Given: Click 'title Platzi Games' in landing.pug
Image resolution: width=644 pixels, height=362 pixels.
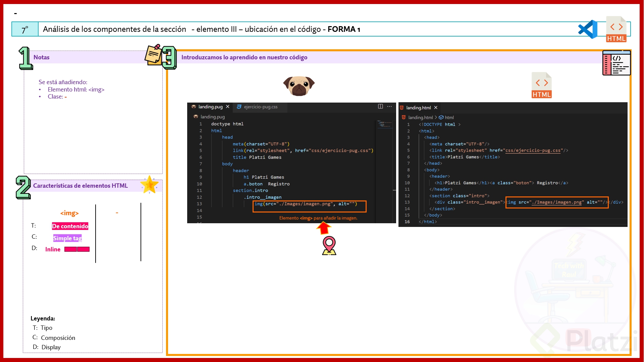Looking at the screenshot, I should 257,157.
